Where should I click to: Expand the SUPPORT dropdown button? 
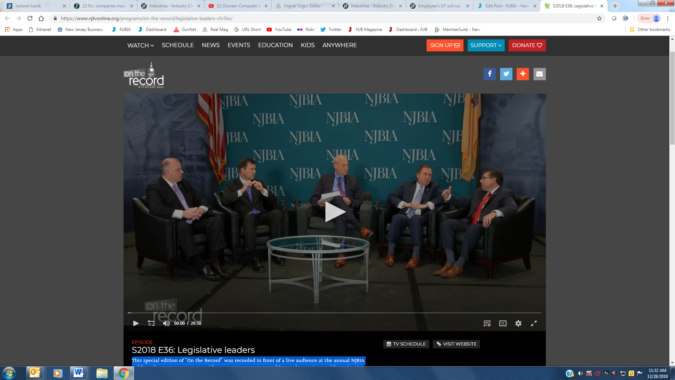486,45
